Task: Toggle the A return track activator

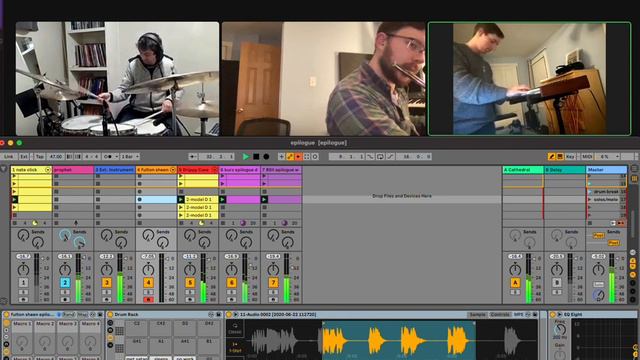Action: coord(515,282)
